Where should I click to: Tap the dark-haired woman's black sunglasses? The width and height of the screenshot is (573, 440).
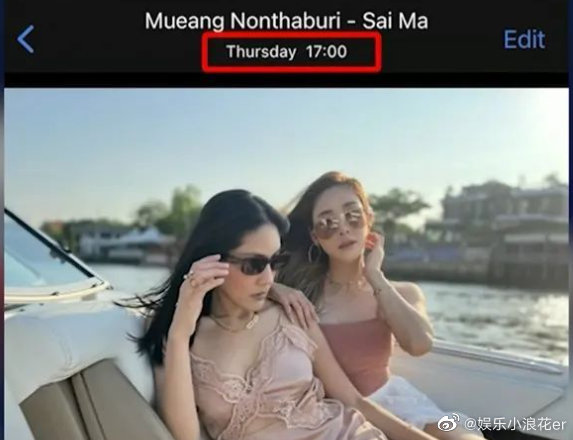(x=257, y=263)
